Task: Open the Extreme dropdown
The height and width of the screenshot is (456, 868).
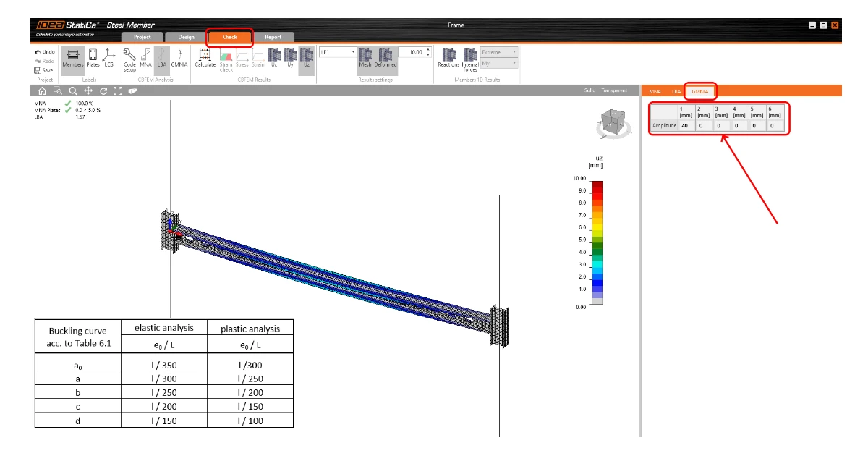Action: point(500,52)
